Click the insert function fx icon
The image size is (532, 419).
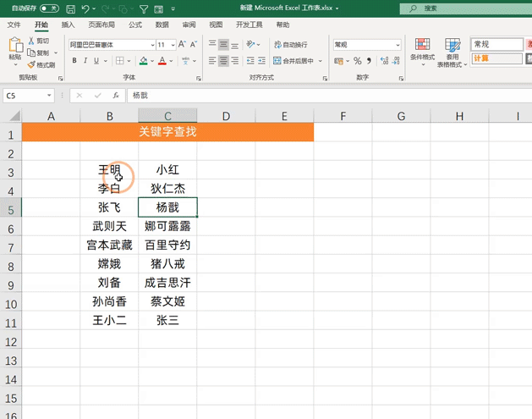click(x=116, y=96)
